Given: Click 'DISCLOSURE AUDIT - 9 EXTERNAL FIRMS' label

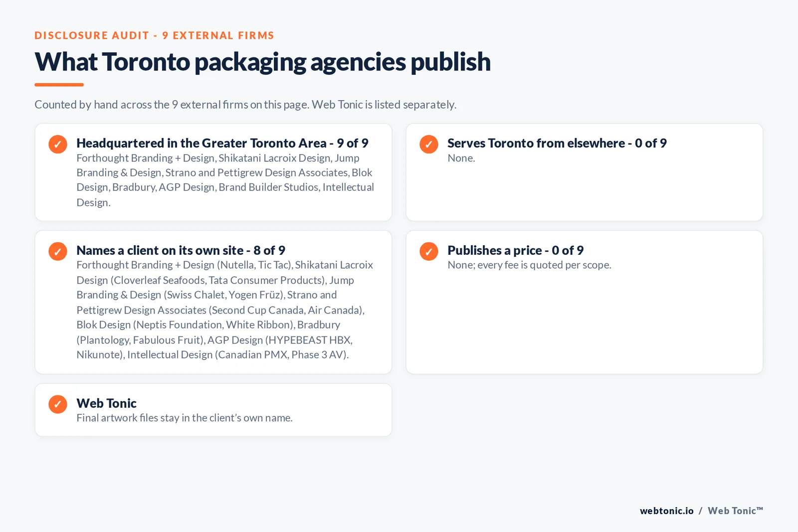Looking at the screenshot, I should pos(155,35).
